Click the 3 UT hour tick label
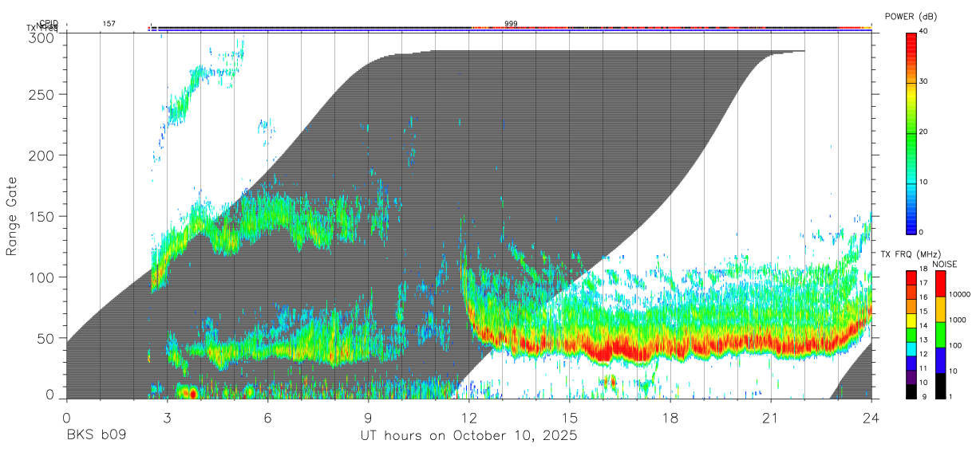This screenshot has height=452, width=980. 167,417
